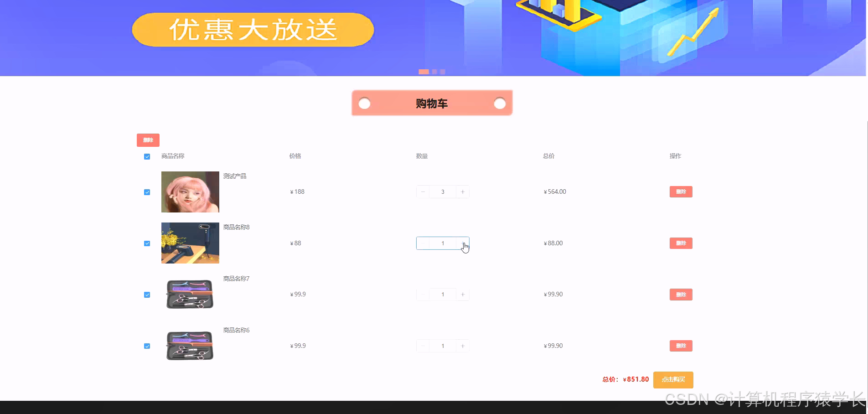Uncheck the 商品名称6 row checkbox
This screenshot has width=868, height=414.
coord(147,346)
